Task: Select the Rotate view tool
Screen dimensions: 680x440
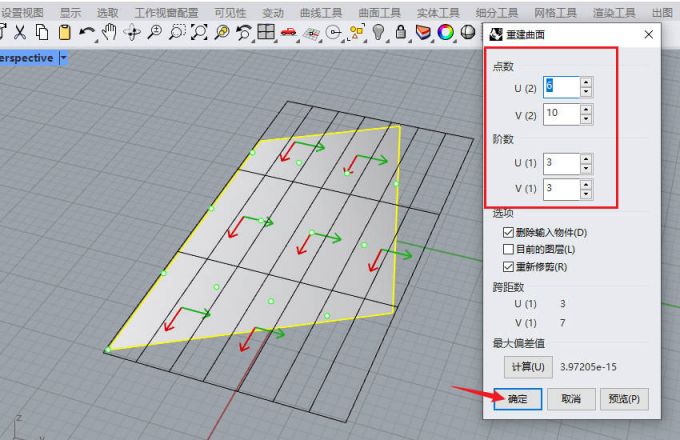Action: tap(132, 33)
